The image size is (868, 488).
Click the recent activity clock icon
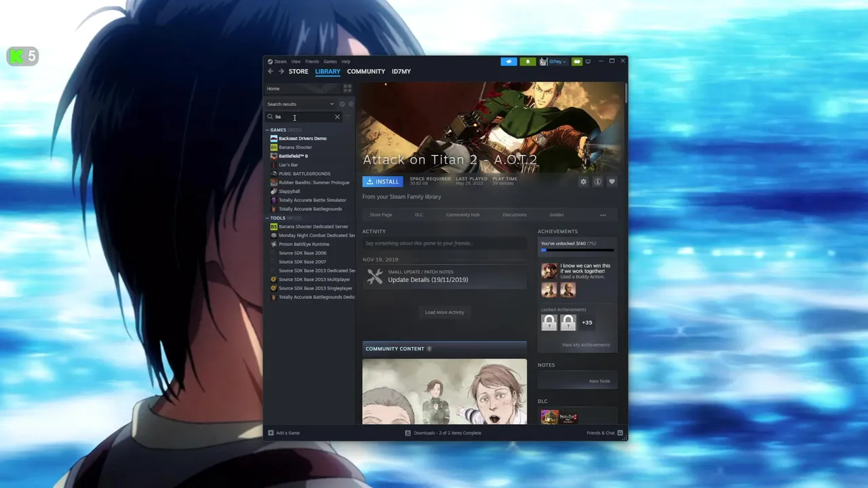click(342, 104)
